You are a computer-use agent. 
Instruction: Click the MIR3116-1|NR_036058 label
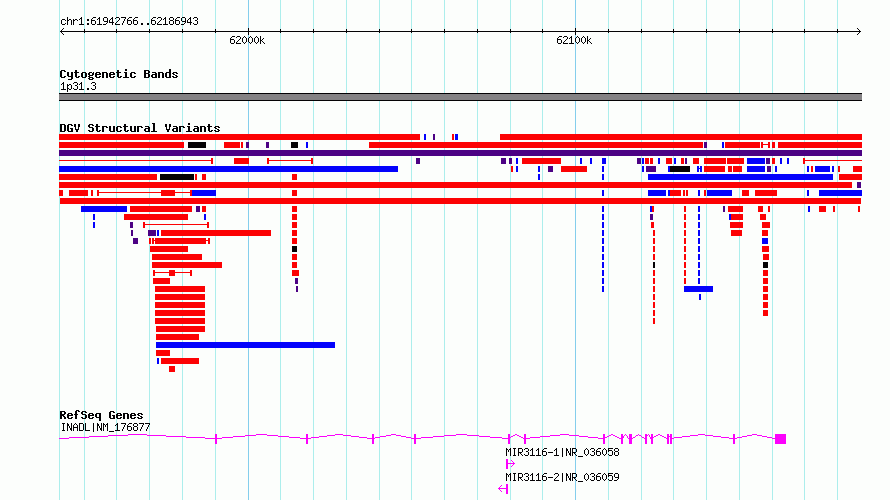click(x=562, y=452)
